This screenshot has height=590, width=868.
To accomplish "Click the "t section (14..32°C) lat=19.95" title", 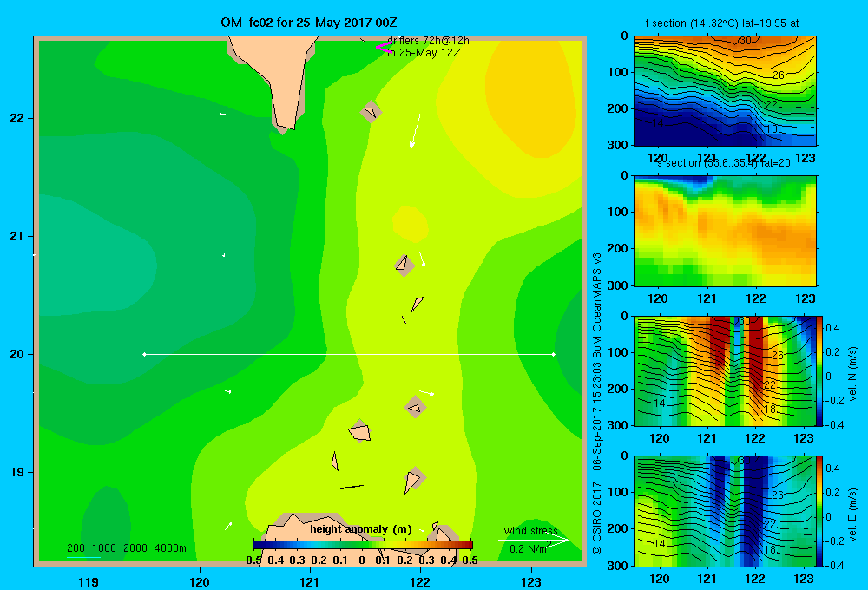I will click(722, 23).
